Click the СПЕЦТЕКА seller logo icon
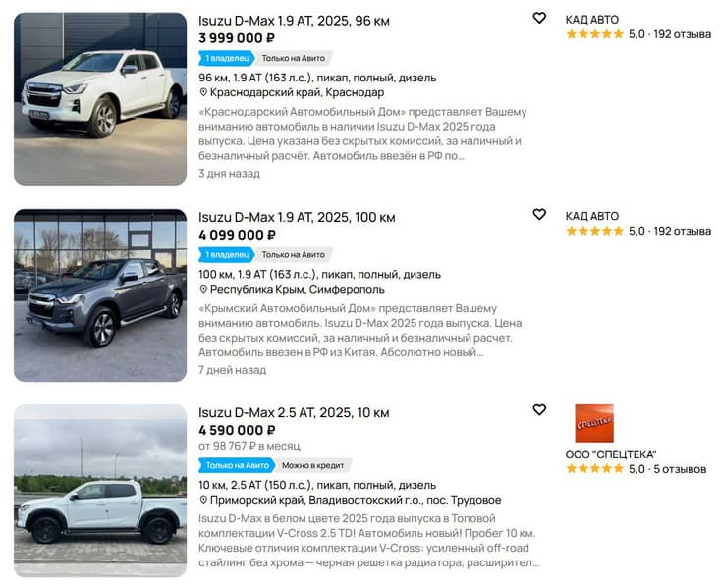Image resolution: width=719 pixels, height=588 pixels. coord(594,423)
